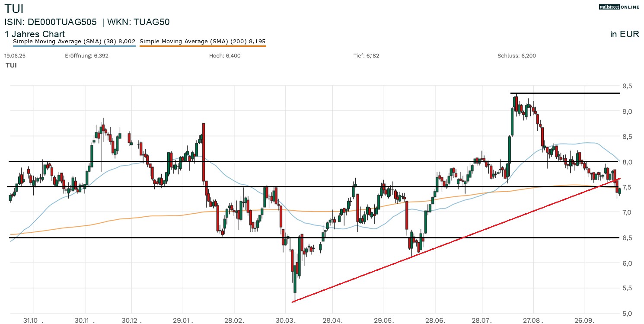
Task: Click the 19.06.25 date readout
Action: pyautogui.click(x=15, y=56)
